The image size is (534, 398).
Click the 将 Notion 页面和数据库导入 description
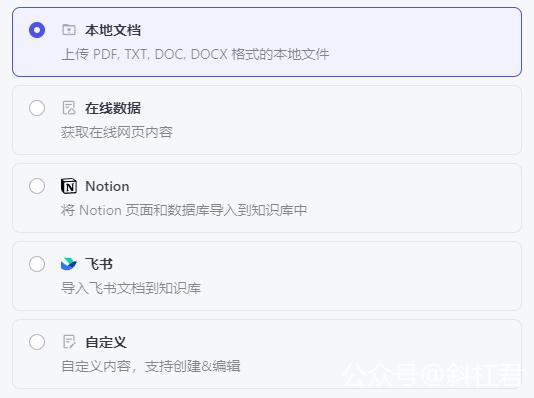click(x=184, y=210)
